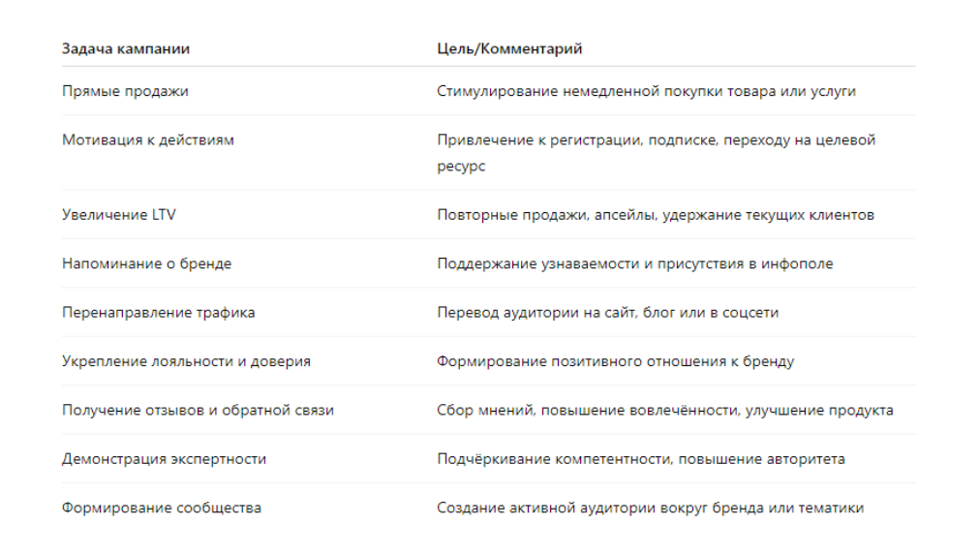Click "Формирование сообщества" row label

click(x=162, y=508)
